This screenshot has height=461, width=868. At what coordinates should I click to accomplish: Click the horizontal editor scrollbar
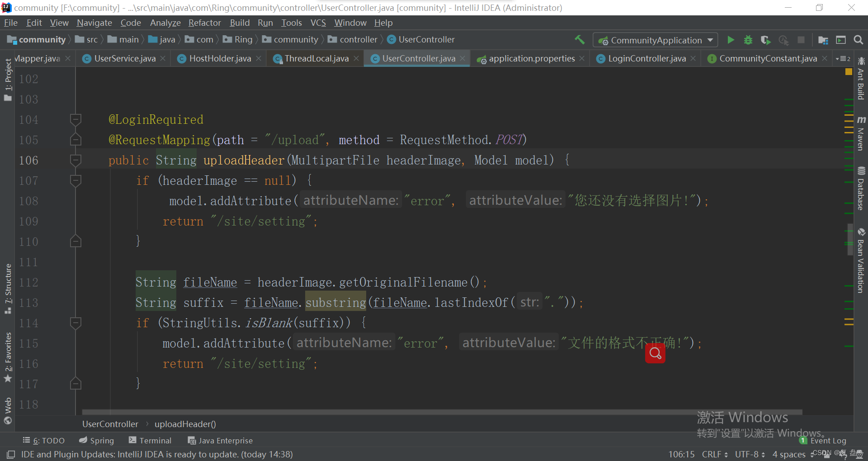442,412
